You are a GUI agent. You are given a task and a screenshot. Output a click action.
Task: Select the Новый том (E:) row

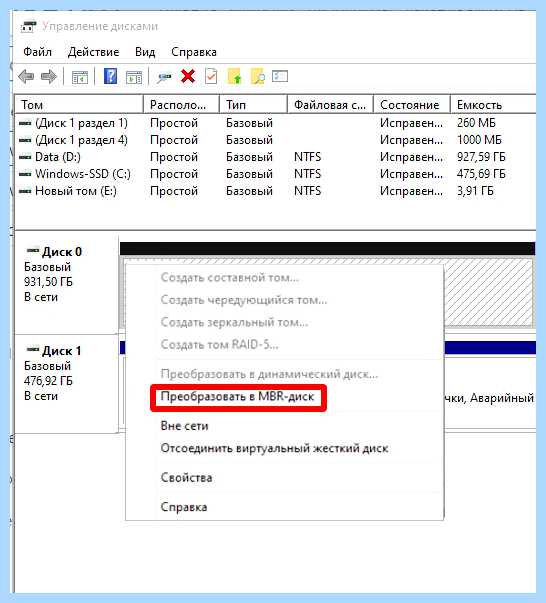tap(275, 191)
